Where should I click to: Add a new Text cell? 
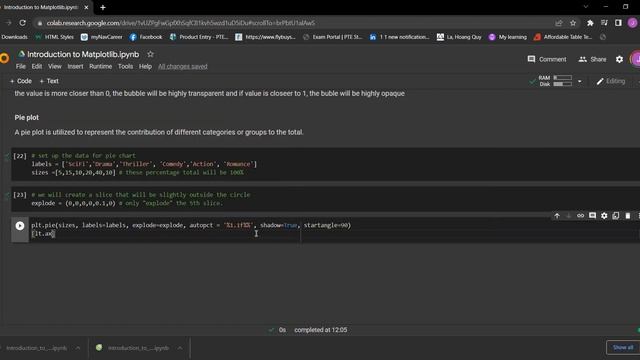[49, 81]
